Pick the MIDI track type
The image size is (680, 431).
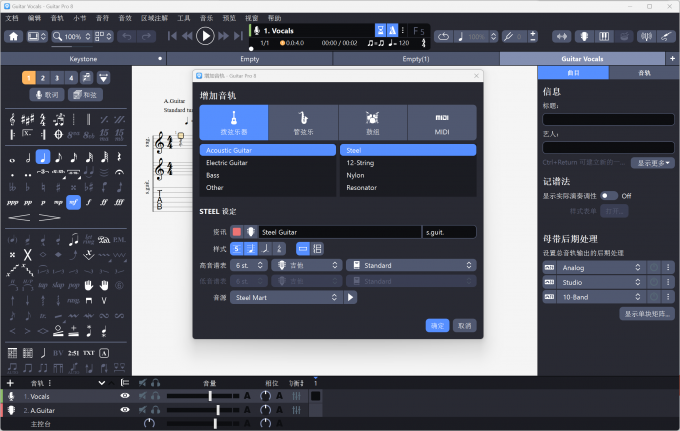coord(441,122)
